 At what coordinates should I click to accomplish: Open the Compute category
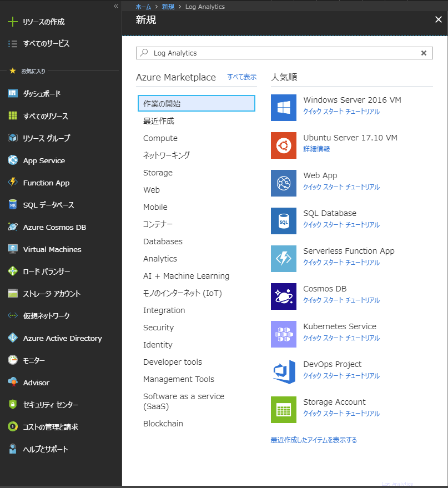(160, 138)
